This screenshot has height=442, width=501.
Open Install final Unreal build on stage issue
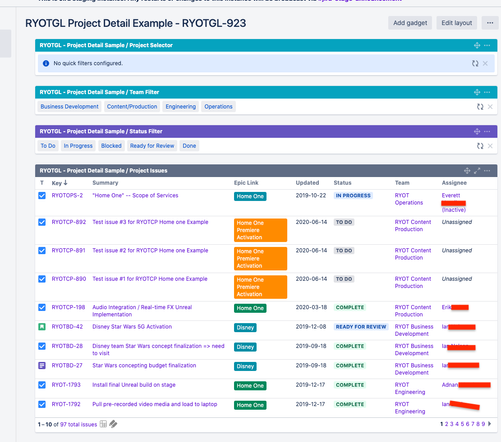[134, 385]
